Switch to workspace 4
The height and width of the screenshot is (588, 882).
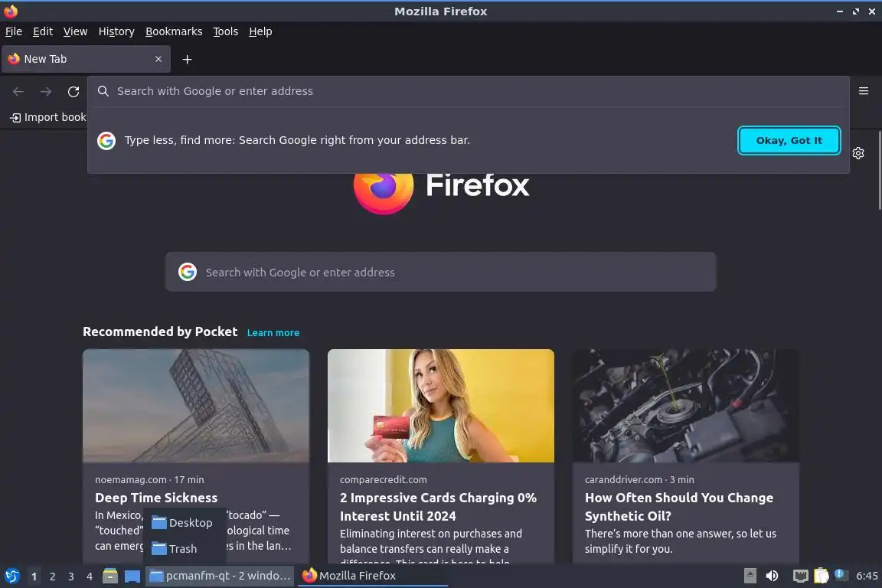pyautogui.click(x=90, y=577)
